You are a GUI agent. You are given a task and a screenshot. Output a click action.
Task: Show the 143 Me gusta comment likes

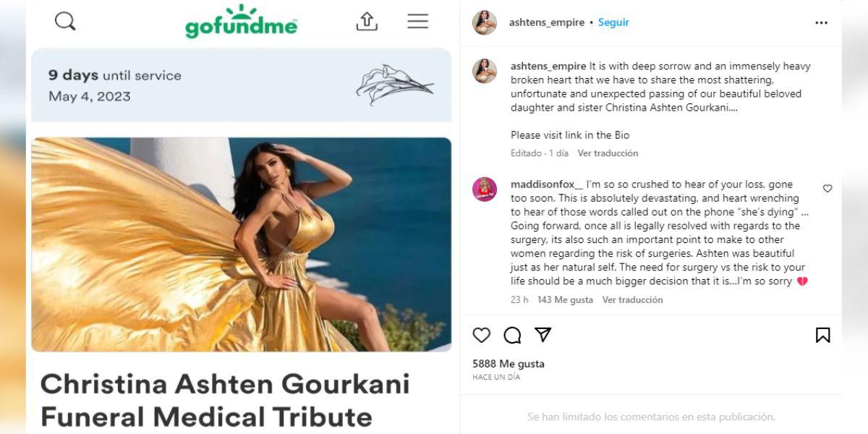point(565,299)
